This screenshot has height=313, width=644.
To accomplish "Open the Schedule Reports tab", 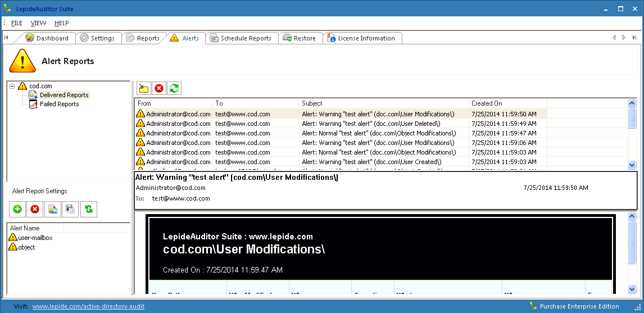I will (241, 38).
